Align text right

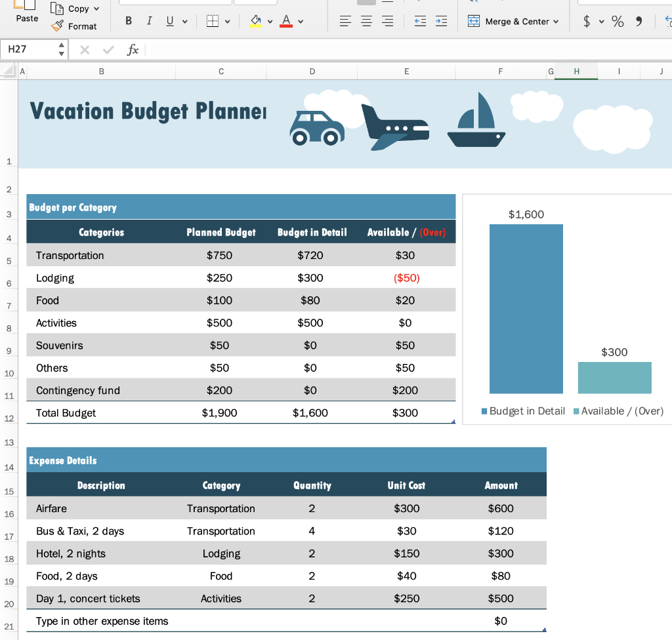click(387, 20)
